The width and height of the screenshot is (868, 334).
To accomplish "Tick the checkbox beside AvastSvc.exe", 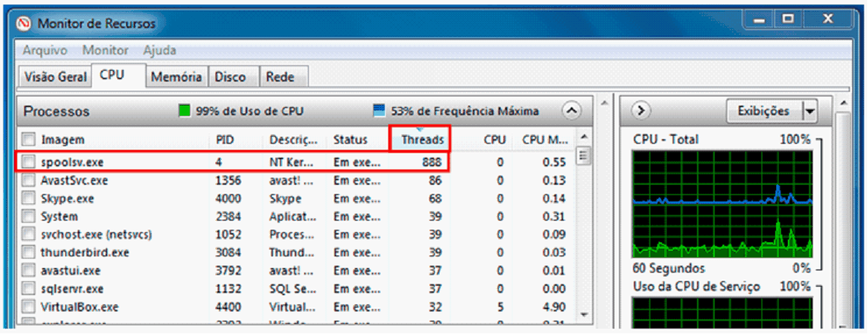I will (x=29, y=180).
